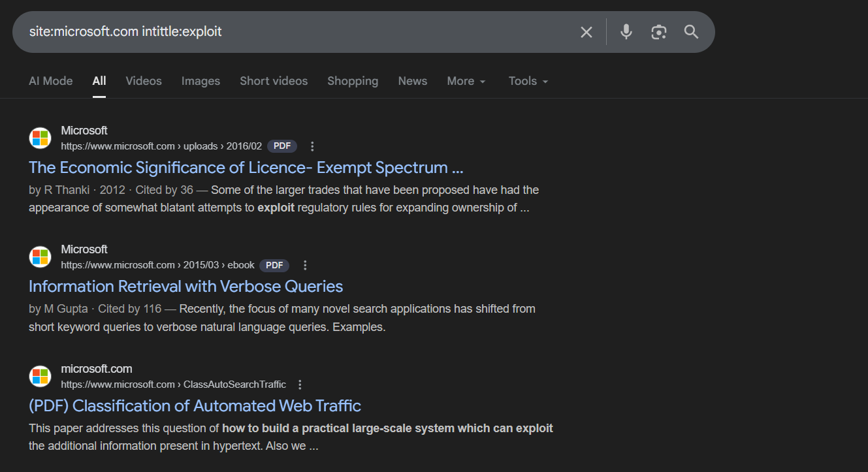868x472 pixels.
Task: Click the magnifying glass search icon
Action: (692, 32)
